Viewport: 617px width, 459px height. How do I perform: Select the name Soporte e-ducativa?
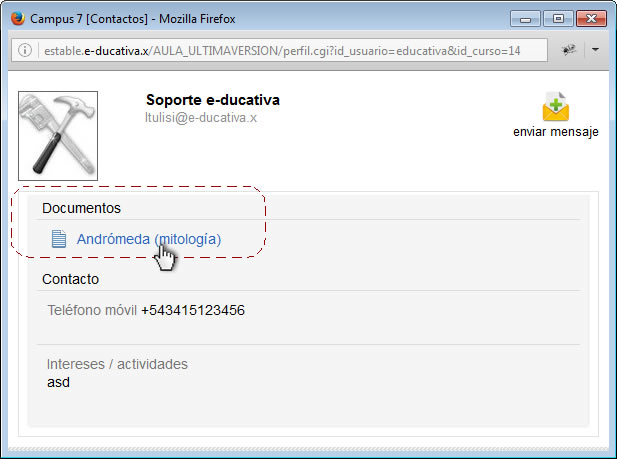click(x=213, y=100)
